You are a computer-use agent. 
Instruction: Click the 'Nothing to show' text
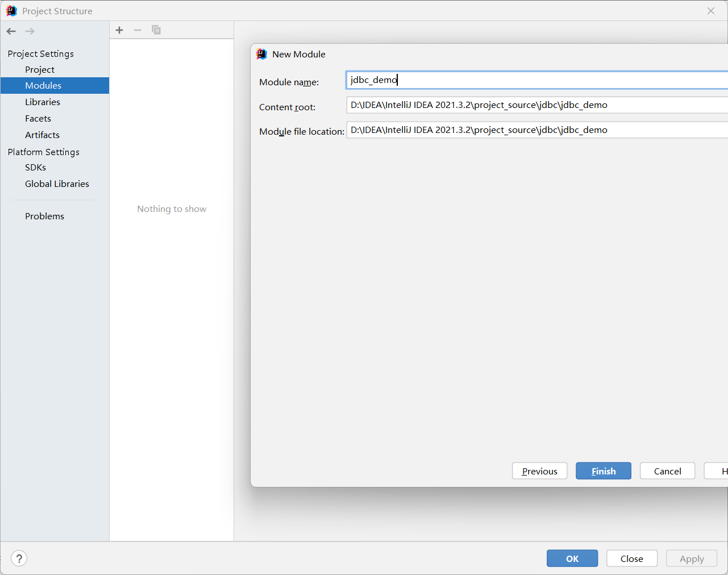point(172,209)
